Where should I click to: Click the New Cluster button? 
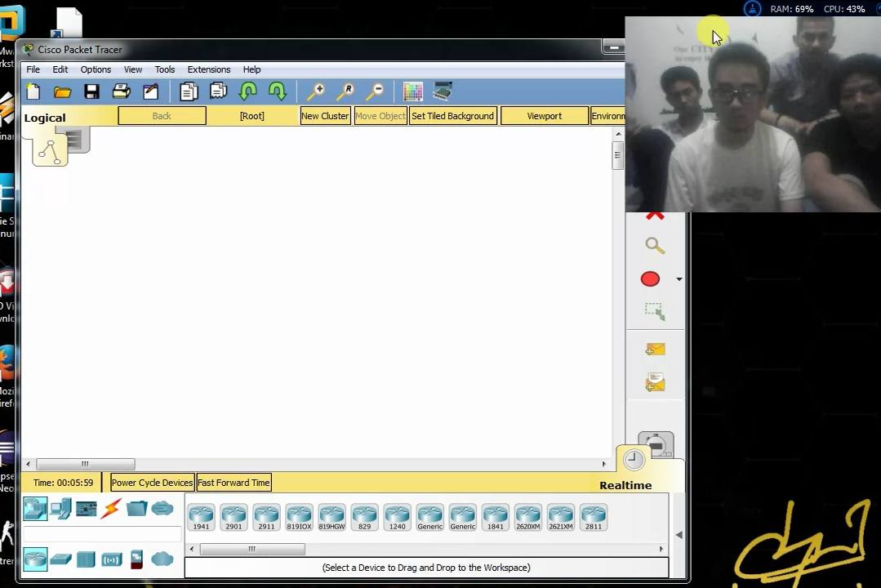pyautogui.click(x=325, y=116)
